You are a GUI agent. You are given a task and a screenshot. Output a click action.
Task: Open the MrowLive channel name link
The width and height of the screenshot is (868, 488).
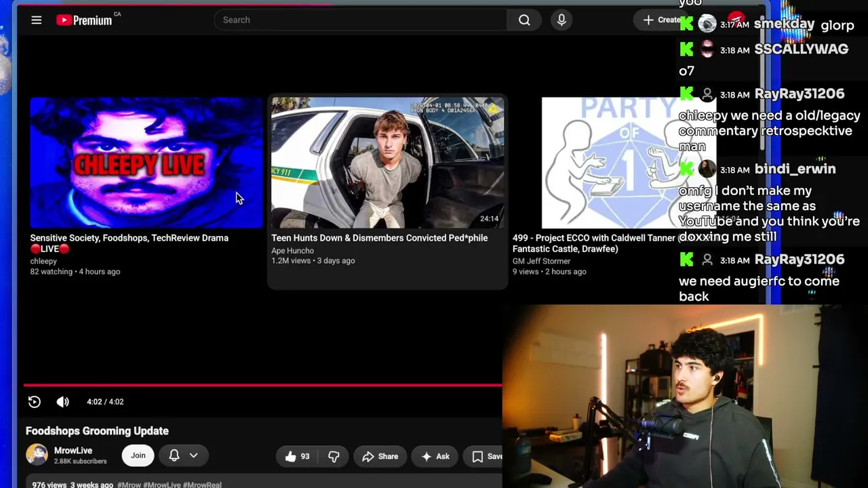[x=73, y=451]
